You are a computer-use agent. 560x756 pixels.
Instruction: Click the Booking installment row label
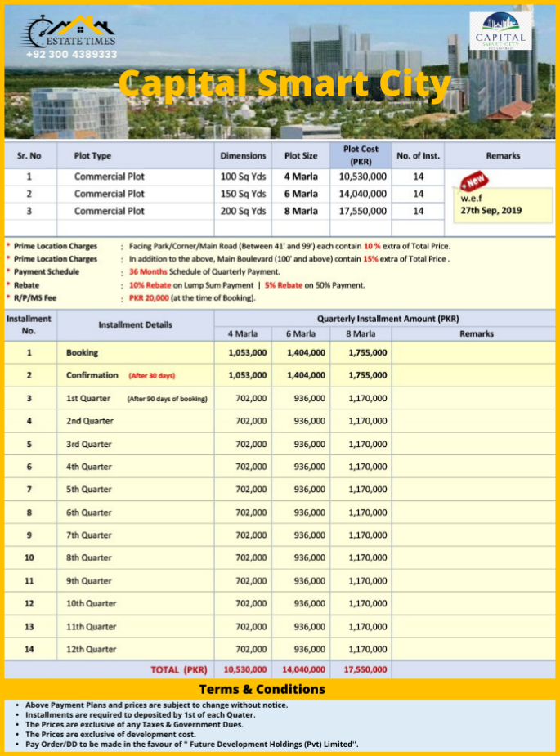(x=82, y=352)
